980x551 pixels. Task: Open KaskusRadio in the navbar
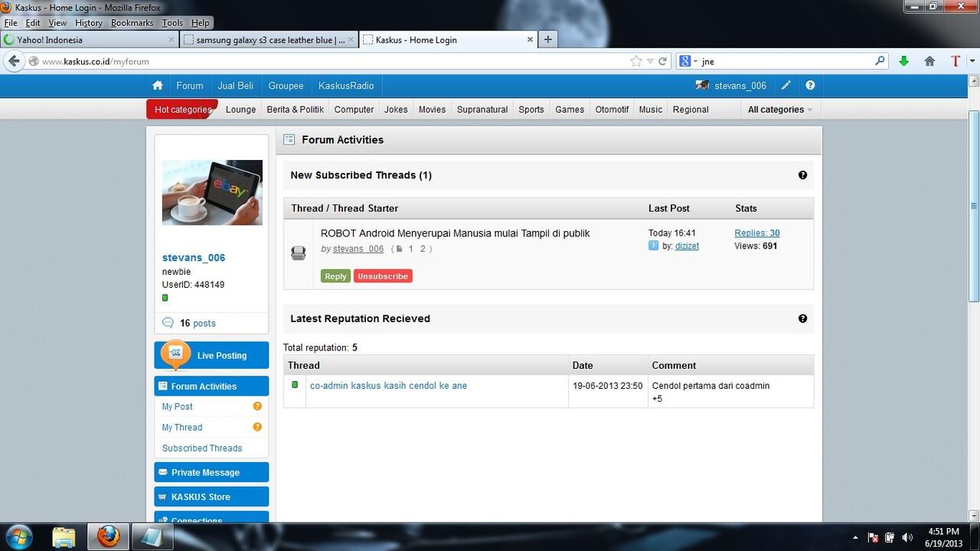click(x=346, y=86)
